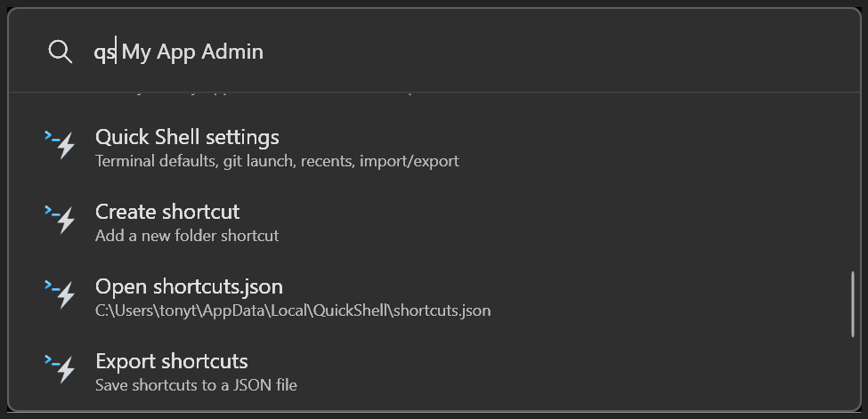
Task: Click the Quick Shell settings lightning icon
Action: (x=60, y=145)
